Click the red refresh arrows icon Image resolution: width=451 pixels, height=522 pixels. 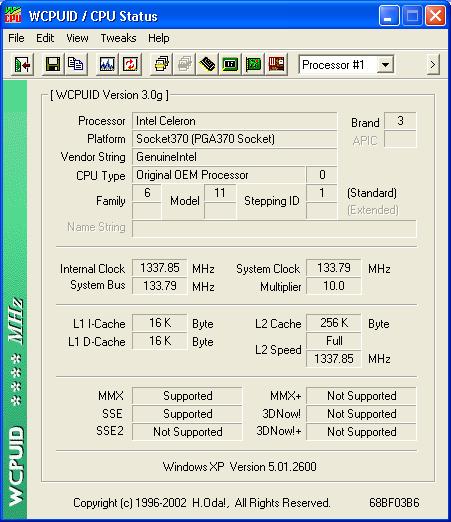(x=130, y=64)
